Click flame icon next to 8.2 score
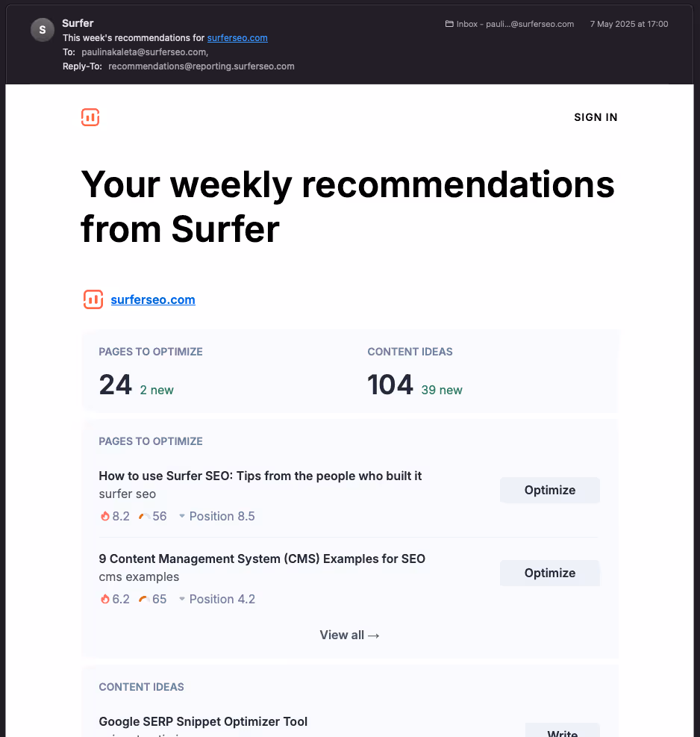Screen dimensions: 700x737 pyautogui.click(x=104, y=516)
